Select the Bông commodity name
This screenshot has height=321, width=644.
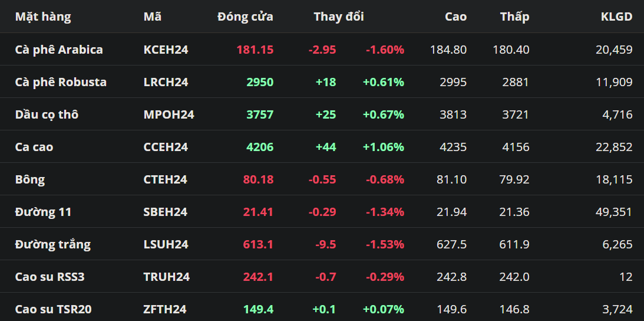(x=30, y=179)
